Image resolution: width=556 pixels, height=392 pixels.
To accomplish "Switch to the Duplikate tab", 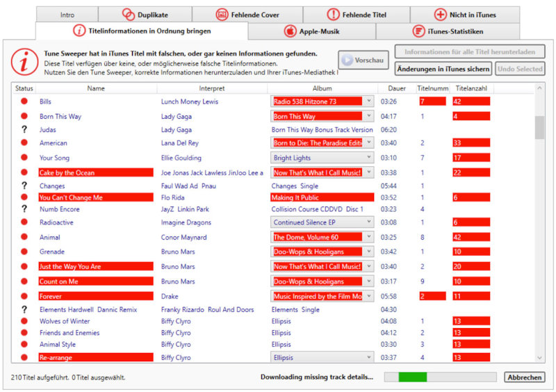I will point(145,15).
